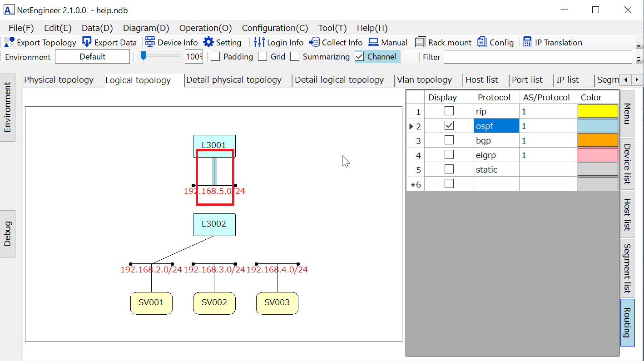Image resolution: width=644 pixels, height=361 pixels.
Task: Click the IP Translation calculator icon
Action: [527, 42]
